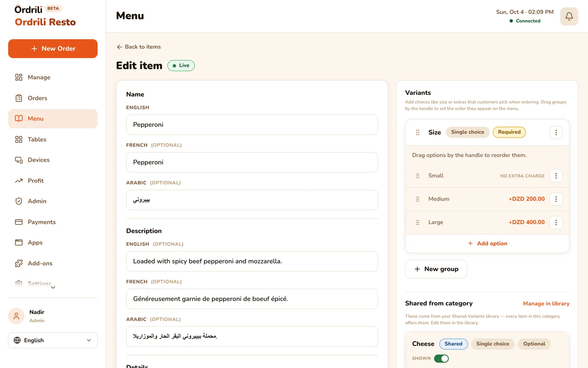Grab the Small option drag handle

click(417, 176)
